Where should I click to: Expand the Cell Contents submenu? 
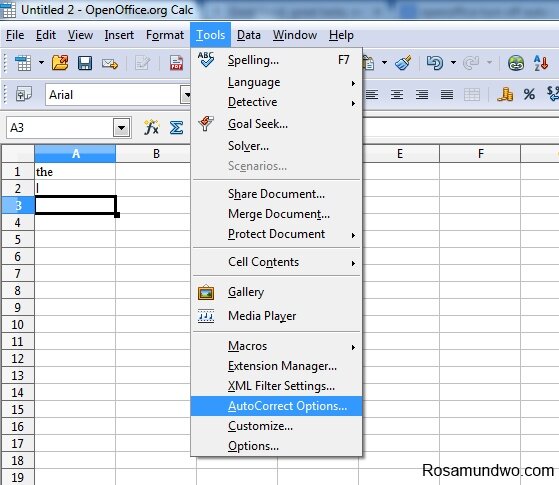[x=277, y=262]
